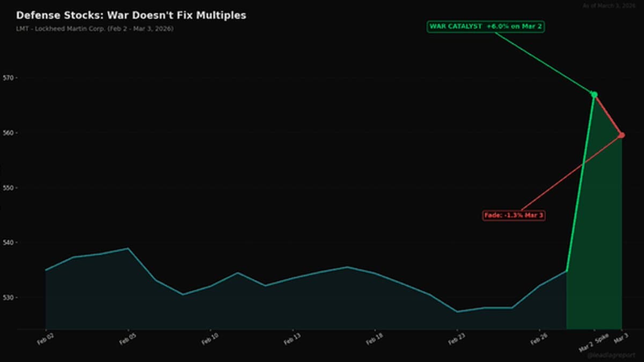Click the green peak marker dot
Image resolution: width=644 pixels, height=362 pixels.
[x=594, y=95]
